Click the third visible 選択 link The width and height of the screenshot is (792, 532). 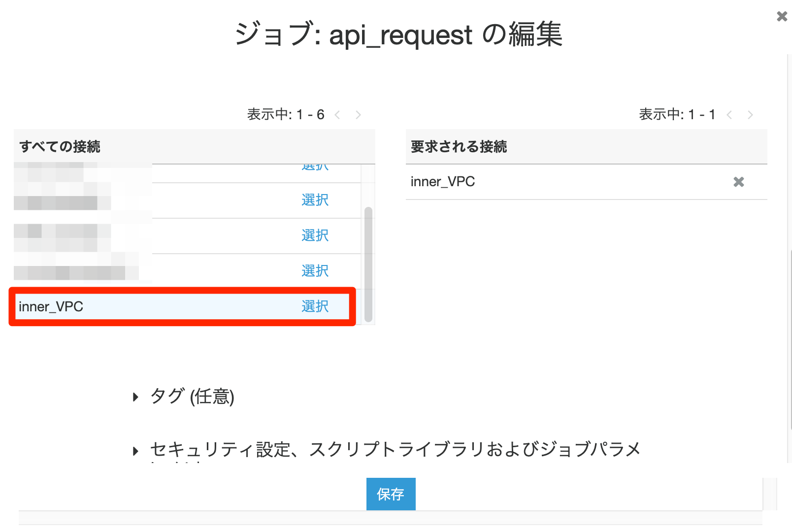coord(315,235)
